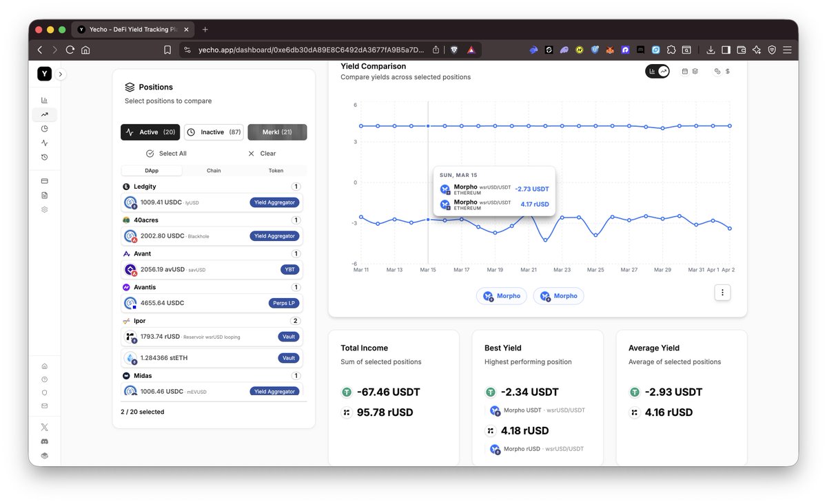Screen dimensions: 827x504
Task: Select the 1793.74 rUSD Ipor position
Action: coord(212,337)
